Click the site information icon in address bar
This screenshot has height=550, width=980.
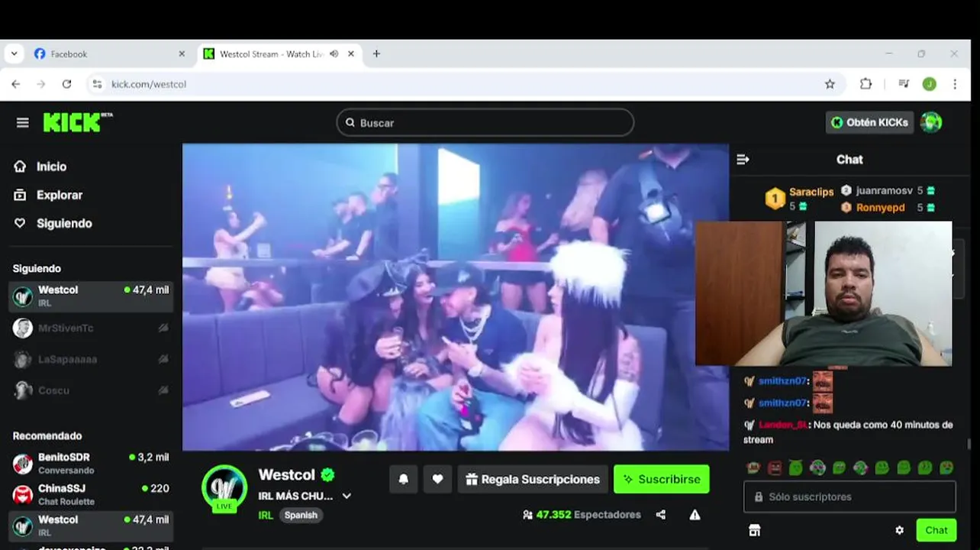point(97,84)
